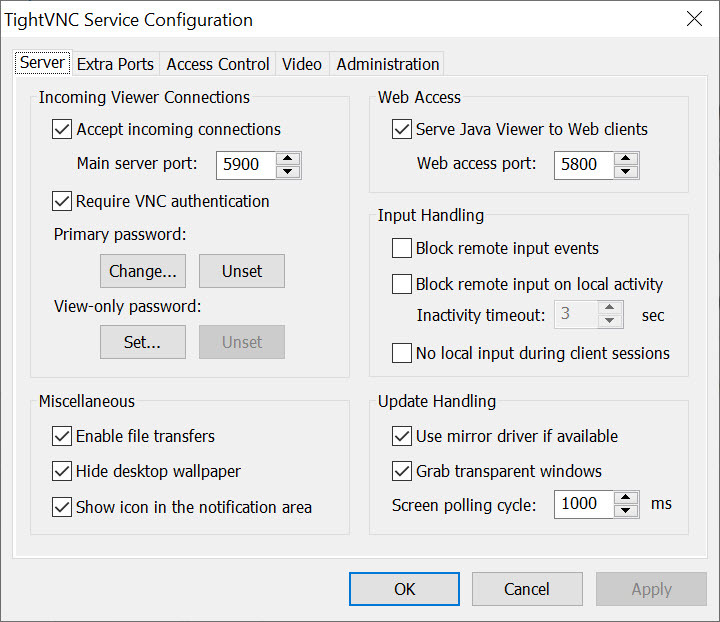Click Change... for primary password
This screenshot has height=622, width=720.
pos(143,271)
